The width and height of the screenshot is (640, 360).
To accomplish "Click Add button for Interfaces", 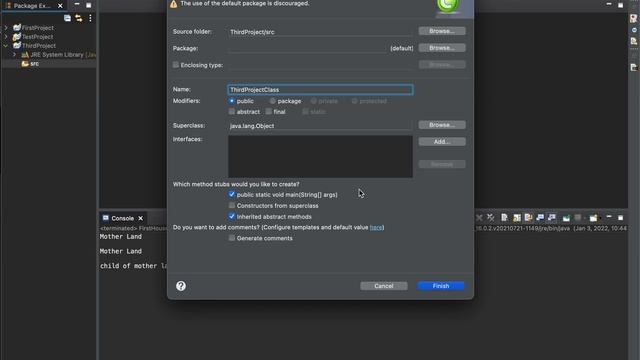I will [442, 142].
